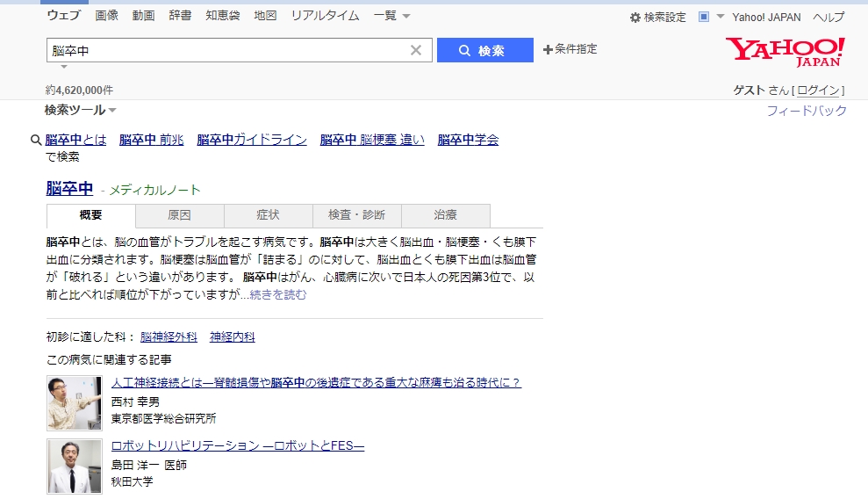868x499 pixels.
Task: Select the 検査・診断 tab
Action: click(x=356, y=215)
